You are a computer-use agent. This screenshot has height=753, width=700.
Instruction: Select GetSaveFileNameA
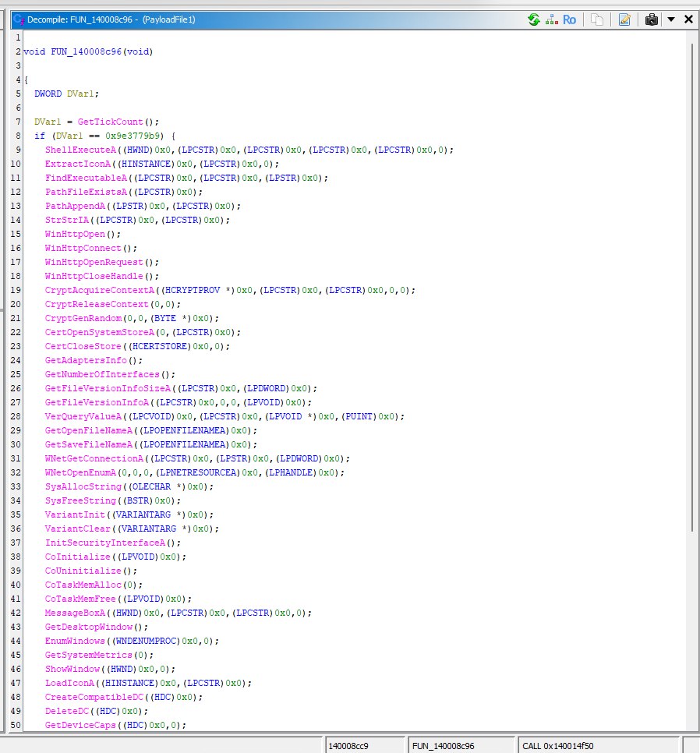[x=88, y=444]
